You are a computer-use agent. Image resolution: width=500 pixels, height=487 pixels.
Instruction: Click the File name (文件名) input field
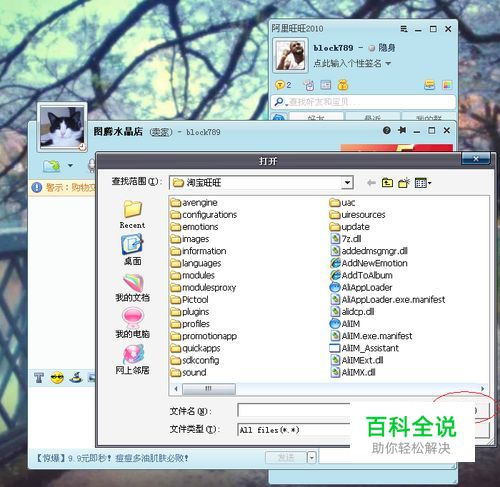point(294,411)
